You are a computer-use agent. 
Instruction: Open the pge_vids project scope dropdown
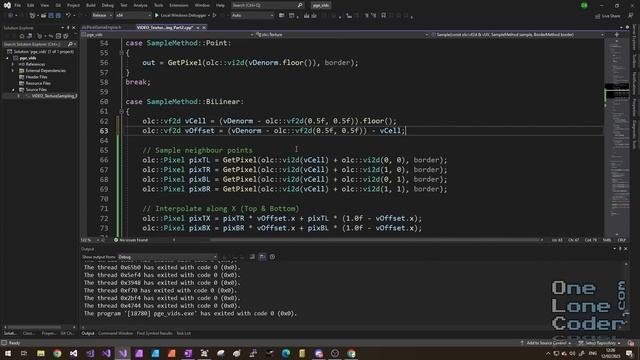point(167,35)
